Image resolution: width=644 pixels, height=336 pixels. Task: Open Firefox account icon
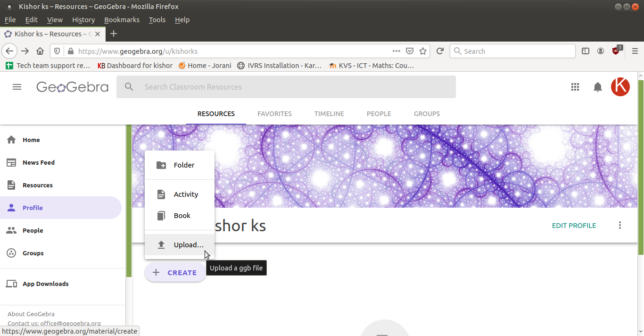pyautogui.click(x=601, y=51)
